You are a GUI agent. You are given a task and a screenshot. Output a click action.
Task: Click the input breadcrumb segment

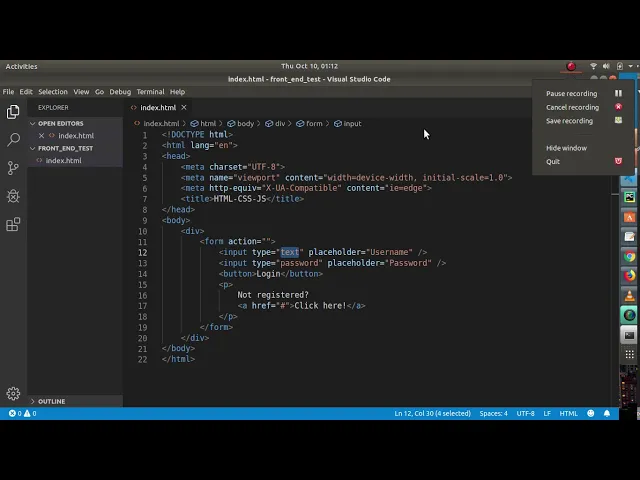click(x=347, y=123)
